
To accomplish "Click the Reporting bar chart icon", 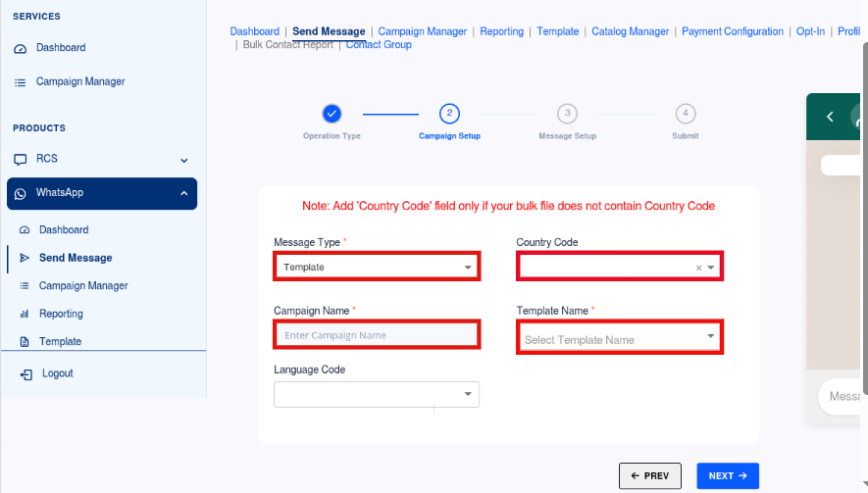I will pyautogui.click(x=25, y=314).
